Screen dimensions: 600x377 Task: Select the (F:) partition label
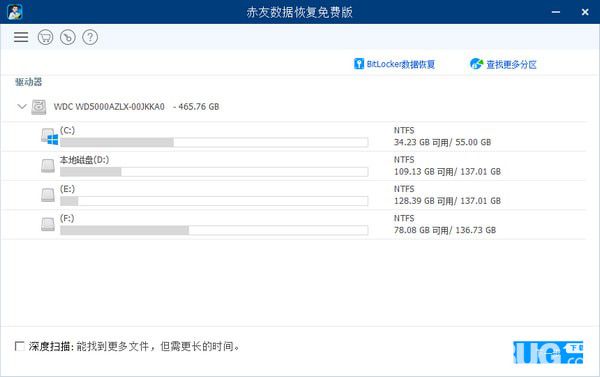[67, 218]
